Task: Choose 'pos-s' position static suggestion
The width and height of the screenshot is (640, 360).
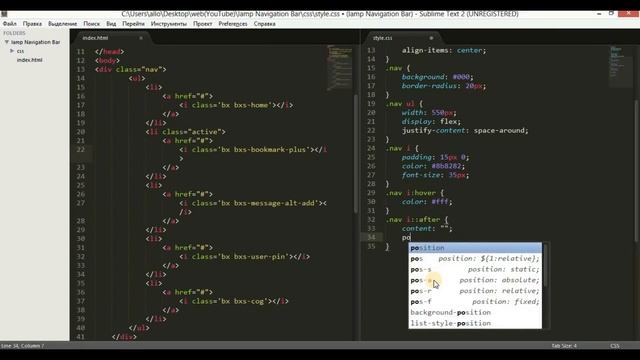Action: (x=475, y=269)
